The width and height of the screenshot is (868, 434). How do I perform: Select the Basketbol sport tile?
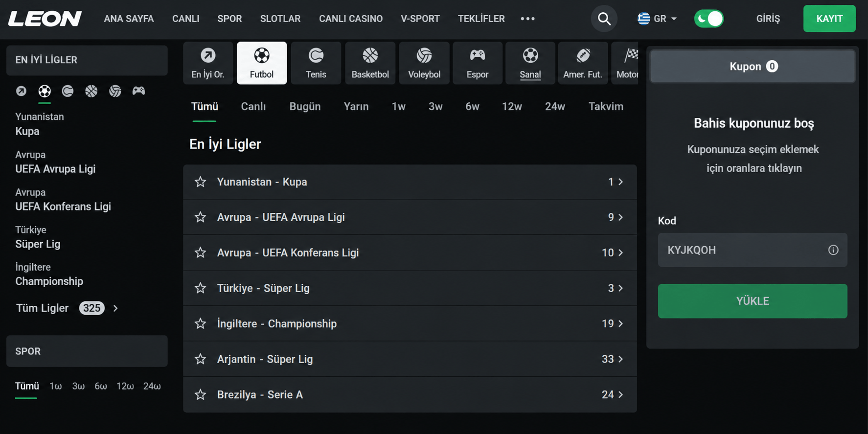(370, 63)
